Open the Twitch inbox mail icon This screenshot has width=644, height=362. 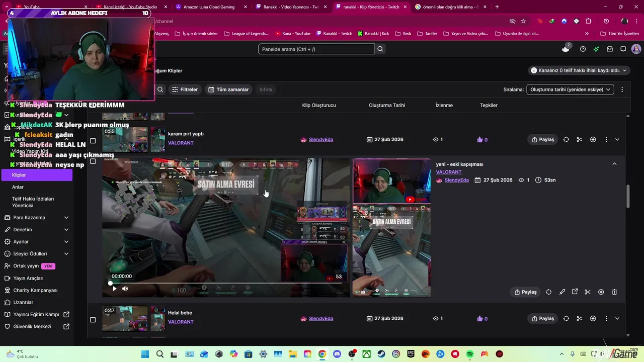(610, 49)
